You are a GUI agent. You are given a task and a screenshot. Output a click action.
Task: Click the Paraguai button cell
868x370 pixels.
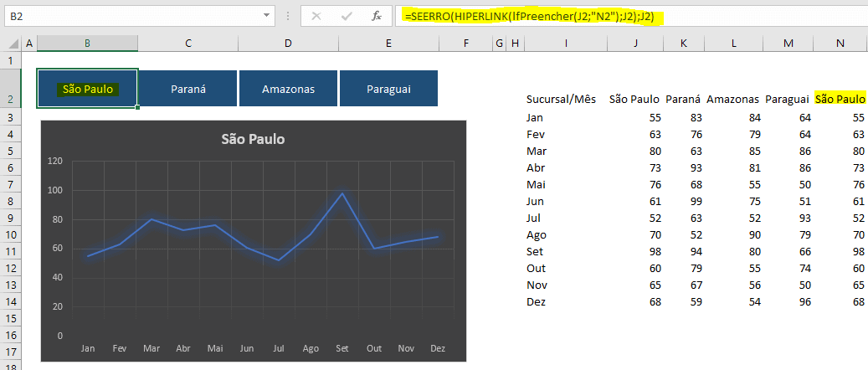coord(388,88)
